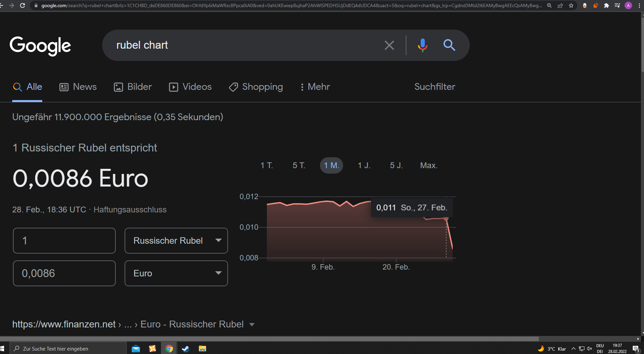Open File Explorer from the taskbar
The width and height of the screenshot is (644, 354).
tap(203, 349)
